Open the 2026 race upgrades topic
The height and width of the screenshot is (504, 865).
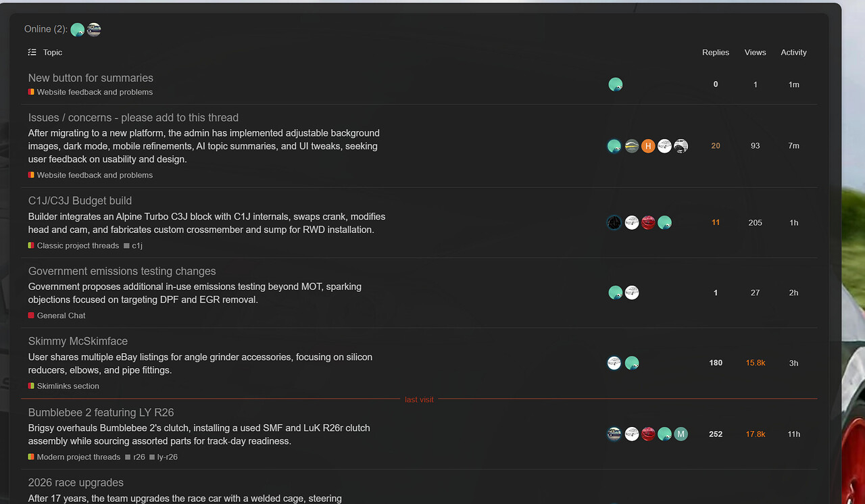tap(76, 482)
